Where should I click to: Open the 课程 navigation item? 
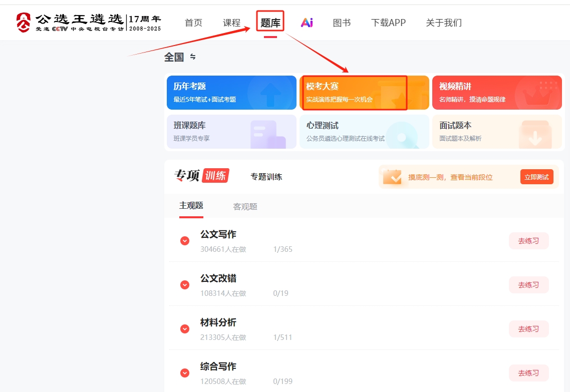point(232,23)
